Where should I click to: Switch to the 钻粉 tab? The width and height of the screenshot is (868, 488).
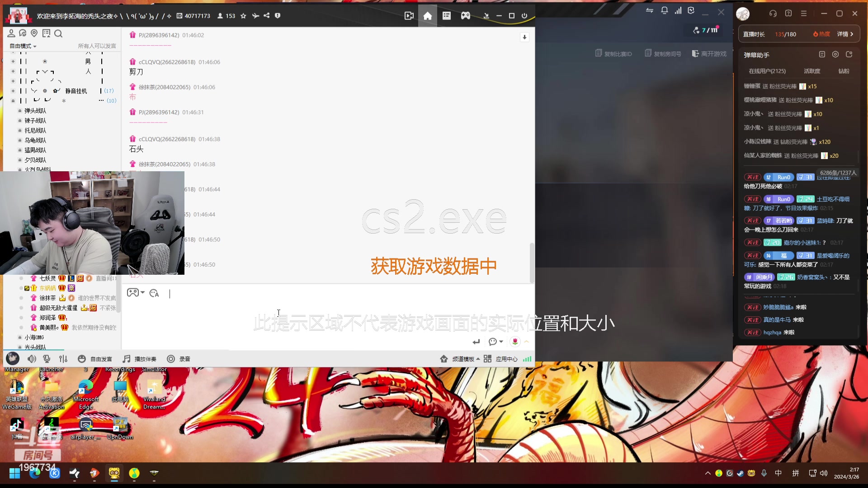[844, 71]
